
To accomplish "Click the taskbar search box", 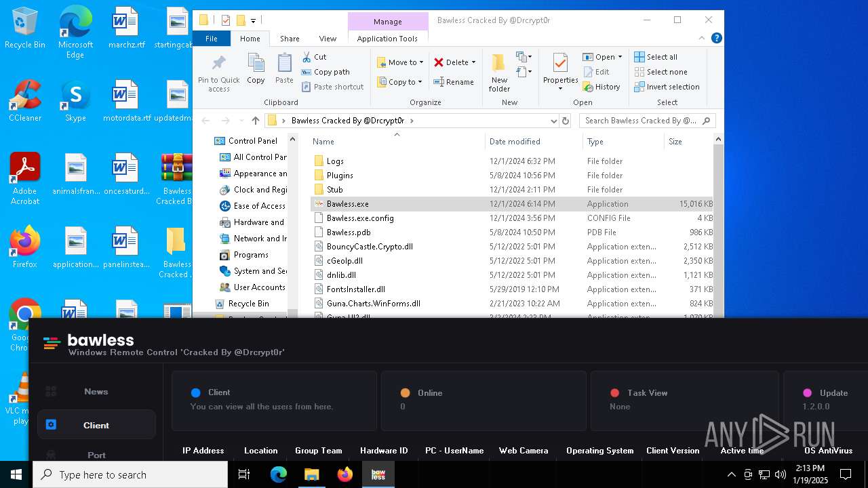I will [x=130, y=474].
